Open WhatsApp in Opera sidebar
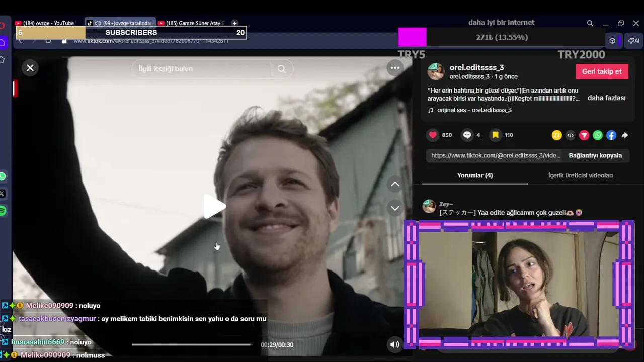Screen dimensions: 644x362 pos(3,176)
